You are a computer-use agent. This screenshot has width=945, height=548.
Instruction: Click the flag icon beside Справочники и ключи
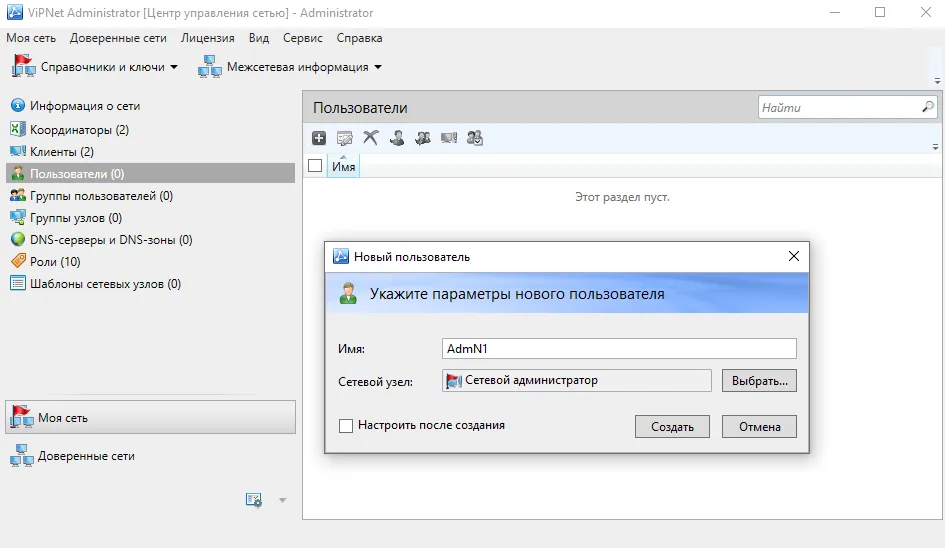[24, 66]
